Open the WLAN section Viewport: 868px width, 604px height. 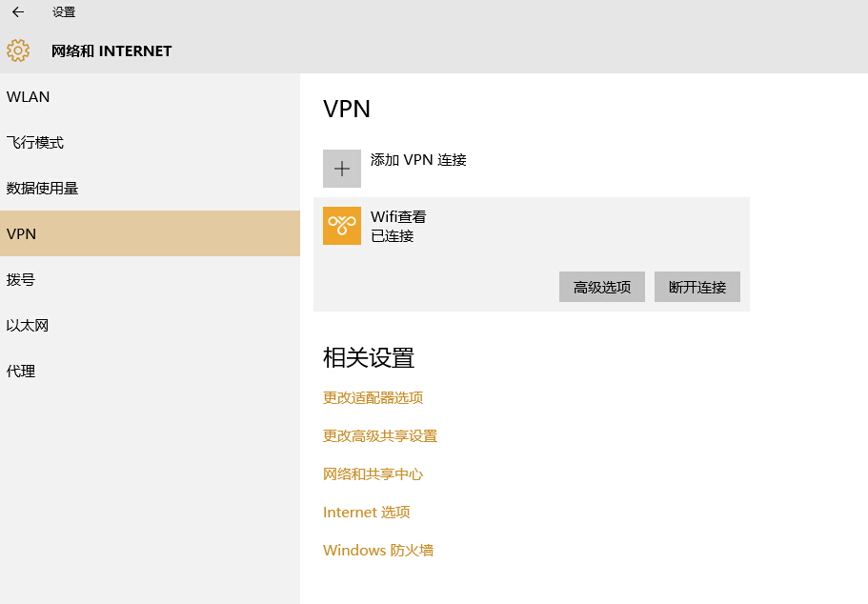(150, 96)
